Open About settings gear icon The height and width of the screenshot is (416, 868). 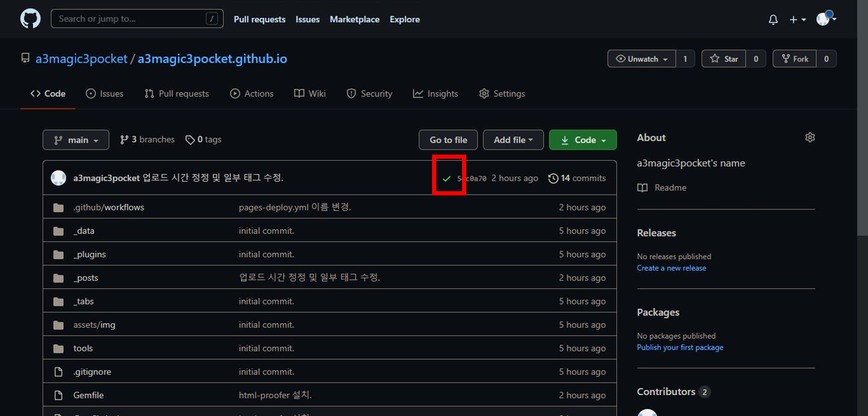click(x=810, y=137)
